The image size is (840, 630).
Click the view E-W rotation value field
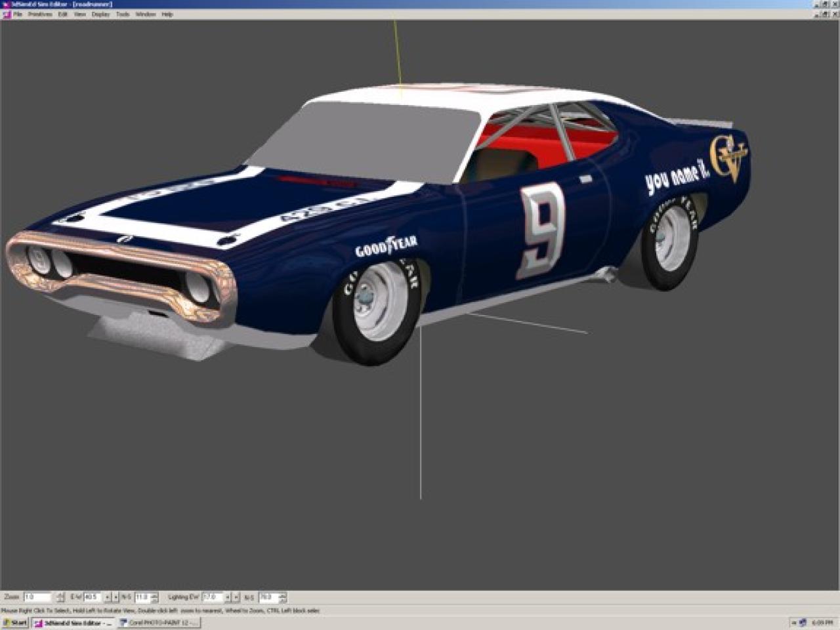coord(91,597)
